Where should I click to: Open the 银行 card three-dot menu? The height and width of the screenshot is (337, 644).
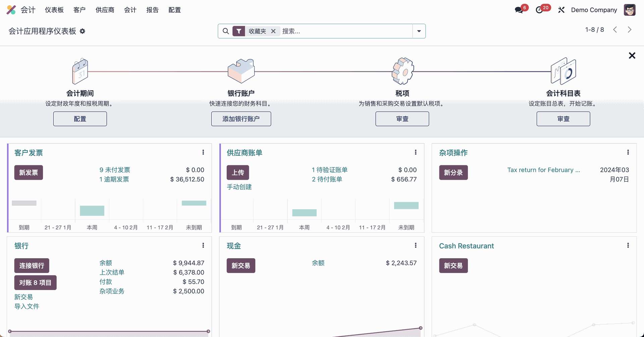coord(203,245)
